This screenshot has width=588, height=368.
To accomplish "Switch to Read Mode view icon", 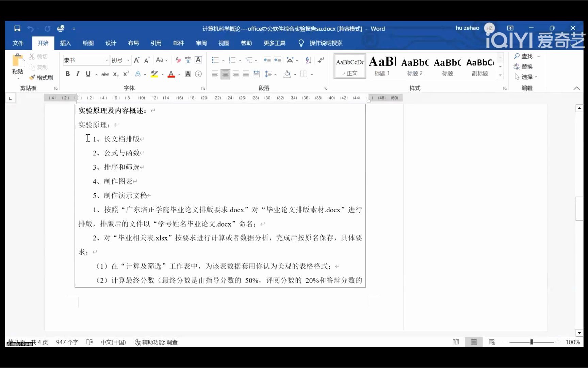I will [x=456, y=342].
